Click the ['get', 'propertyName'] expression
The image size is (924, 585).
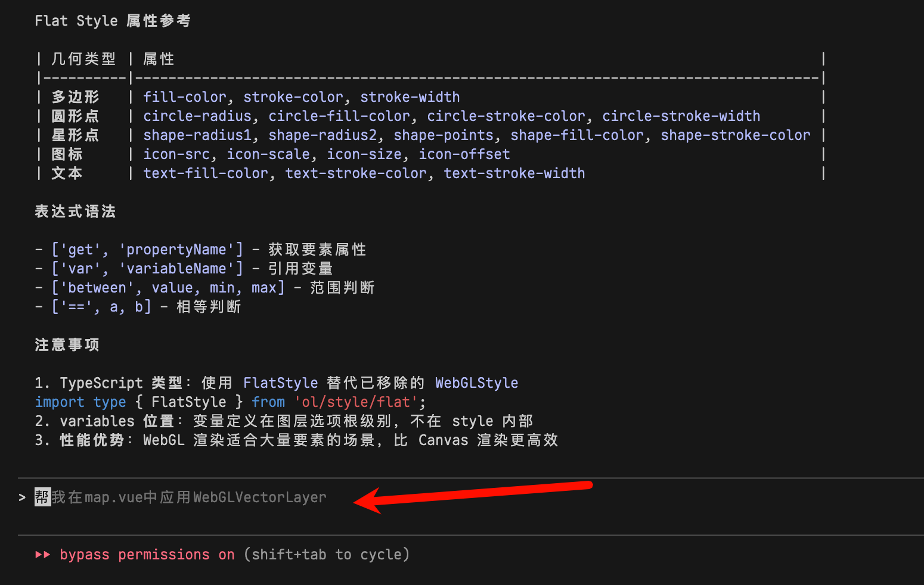pyautogui.click(x=147, y=250)
